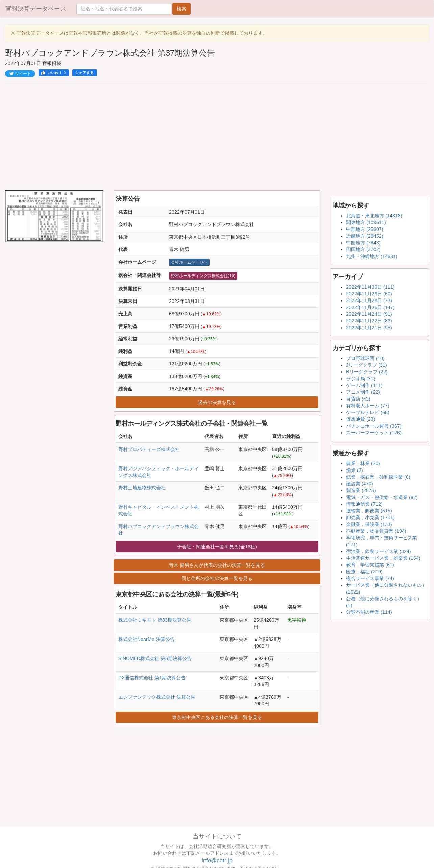The width and height of the screenshot is (434, 868).
Task: Open ゲーム制作 (111) category
Action: click(x=364, y=385)
